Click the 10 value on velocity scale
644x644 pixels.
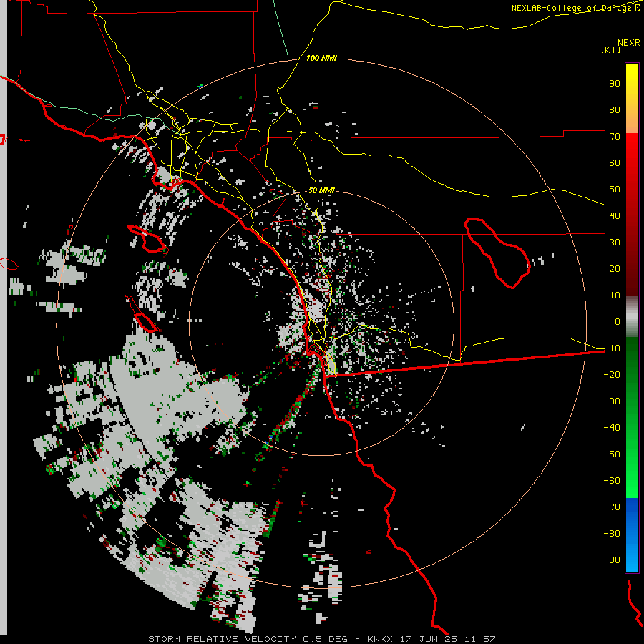pos(615,296)
